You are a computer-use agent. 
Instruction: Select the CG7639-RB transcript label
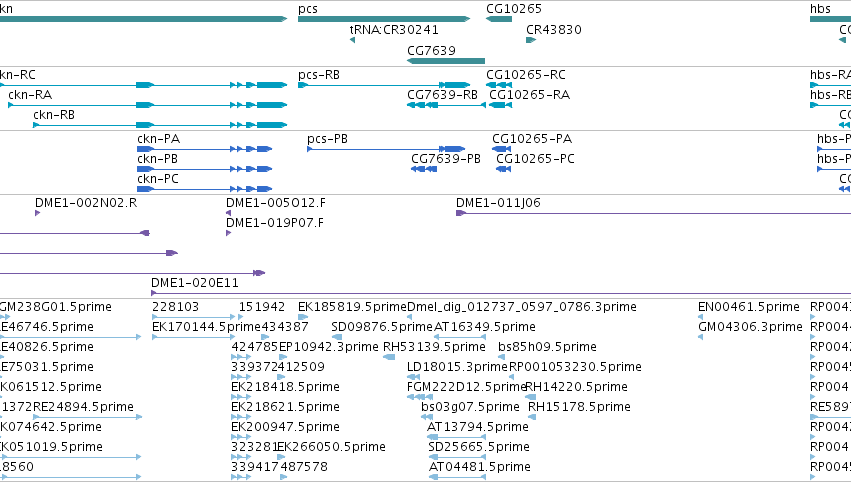(442, 95)
